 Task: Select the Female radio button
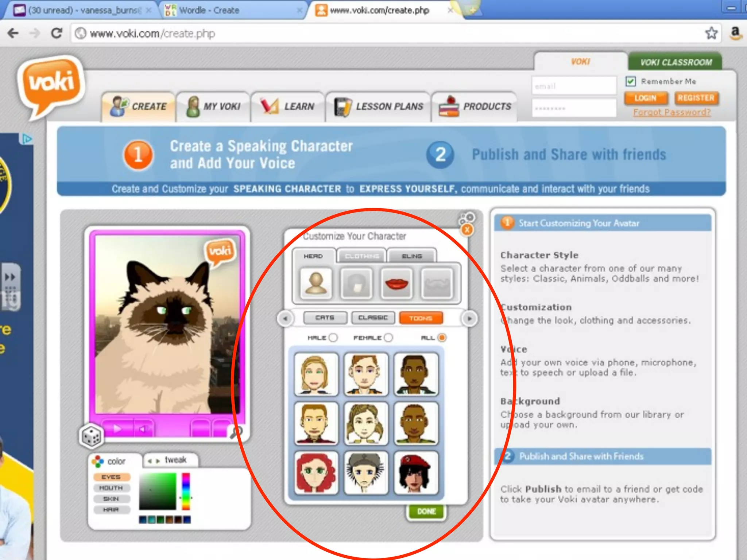388,338
